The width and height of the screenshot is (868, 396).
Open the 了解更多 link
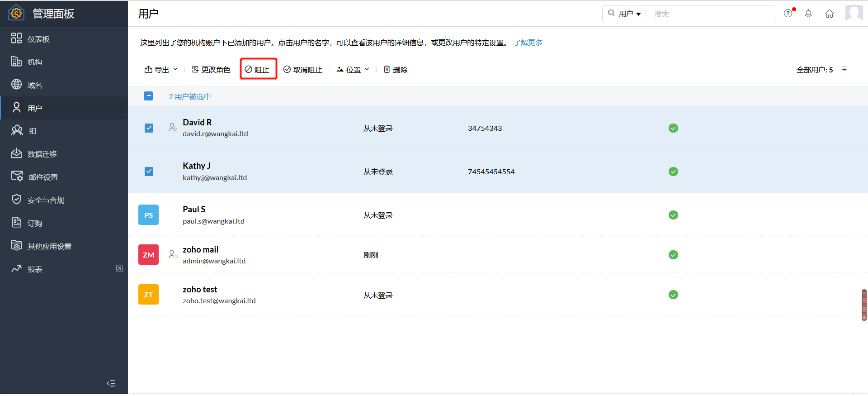tap(528, 43)
